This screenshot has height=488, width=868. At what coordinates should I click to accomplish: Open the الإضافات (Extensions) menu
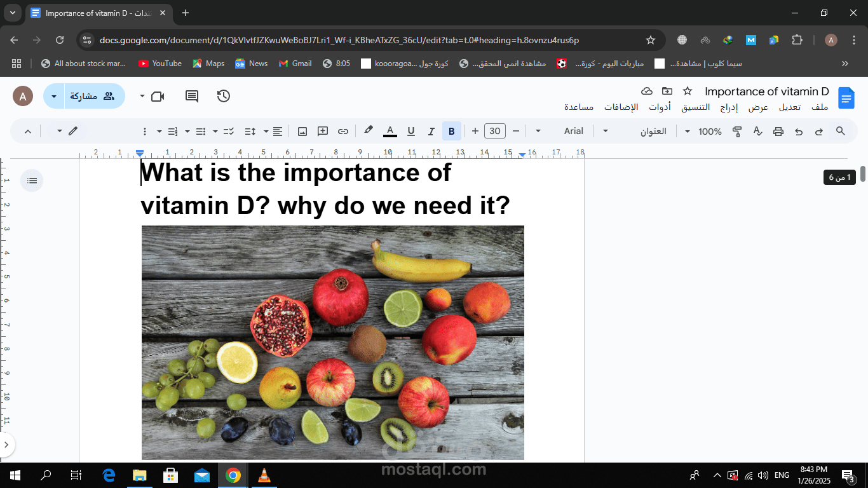621,107
